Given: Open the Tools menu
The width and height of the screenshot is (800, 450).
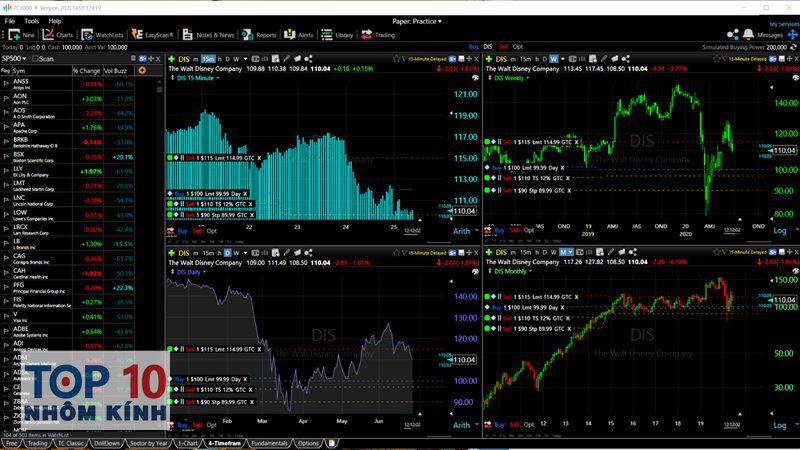Looking at the screenshot, I should pos(32,21).
